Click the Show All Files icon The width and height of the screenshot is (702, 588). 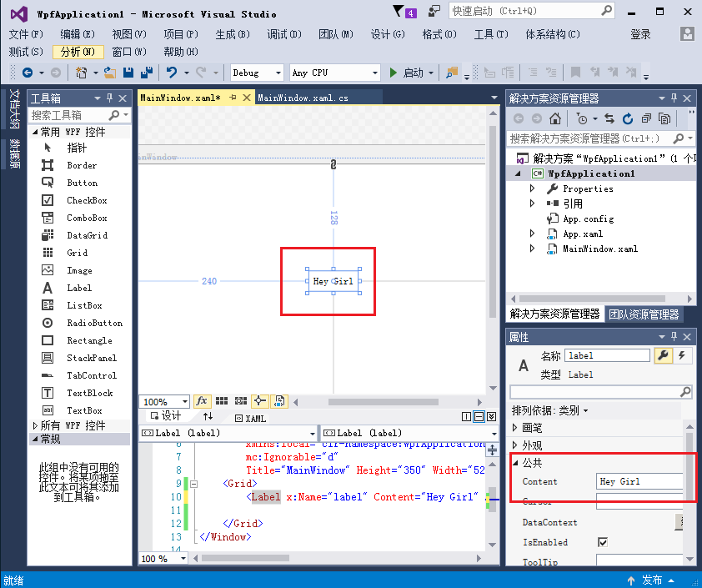pos(664,118)
